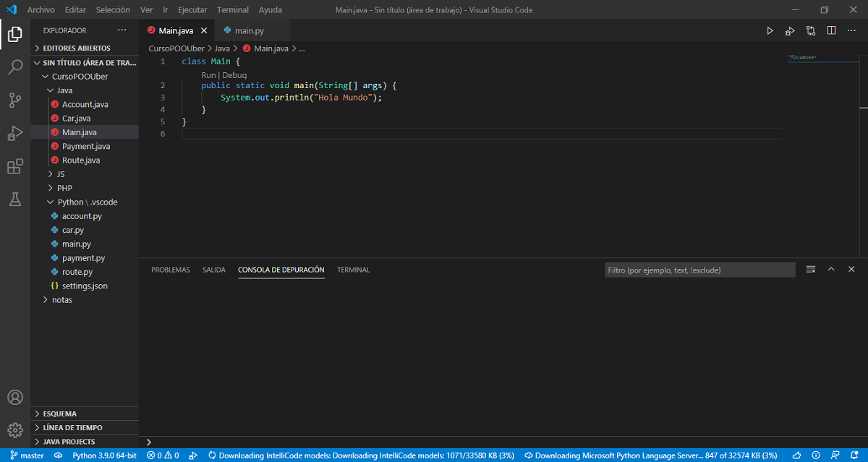Viewport: 868px width, 462px height.
Task: Click the Visual Studio Code logo icon
Action: coord(11,9)
